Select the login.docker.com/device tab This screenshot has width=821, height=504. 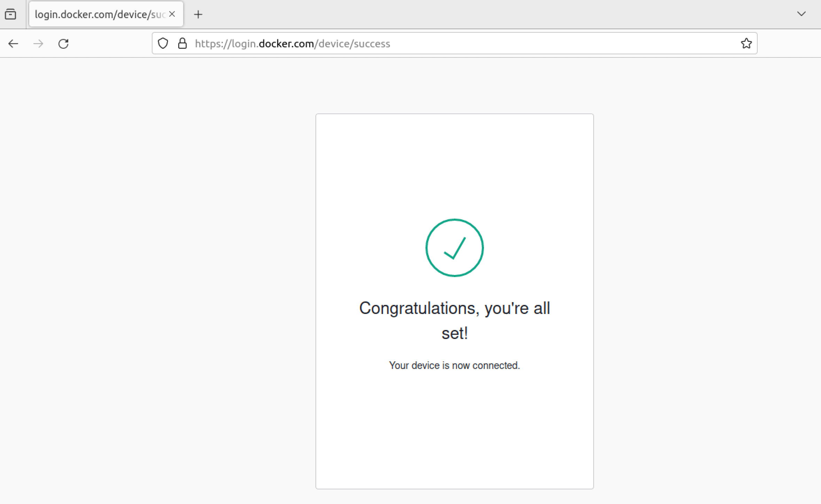pyautogui.click(x=100, y=14)
